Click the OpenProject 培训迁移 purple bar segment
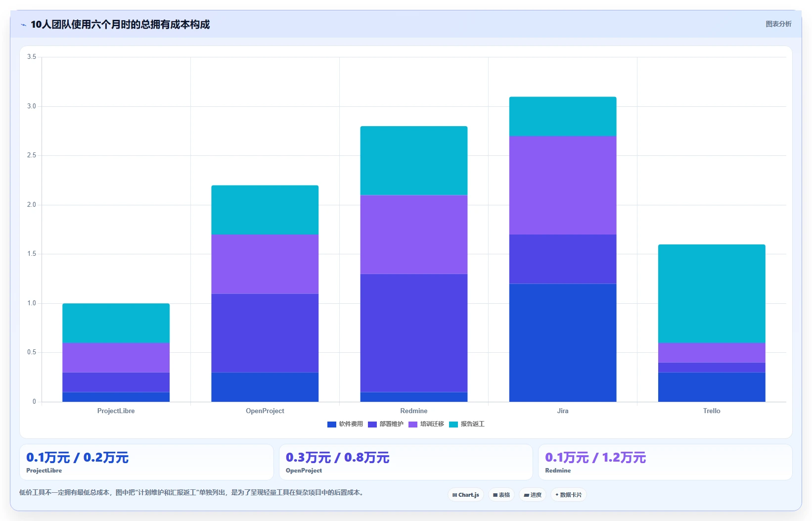 (265, 264)
